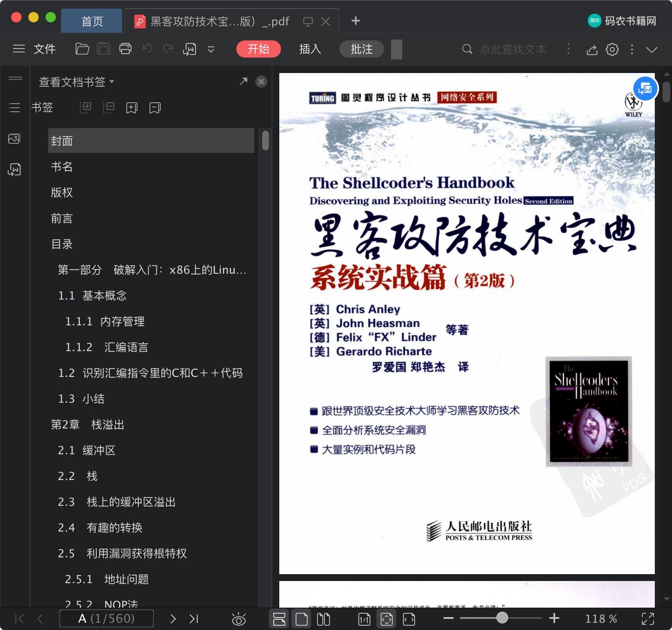672x630 pixels.
Task: Enable continuous scrolling view
Action: pos(279,619)
